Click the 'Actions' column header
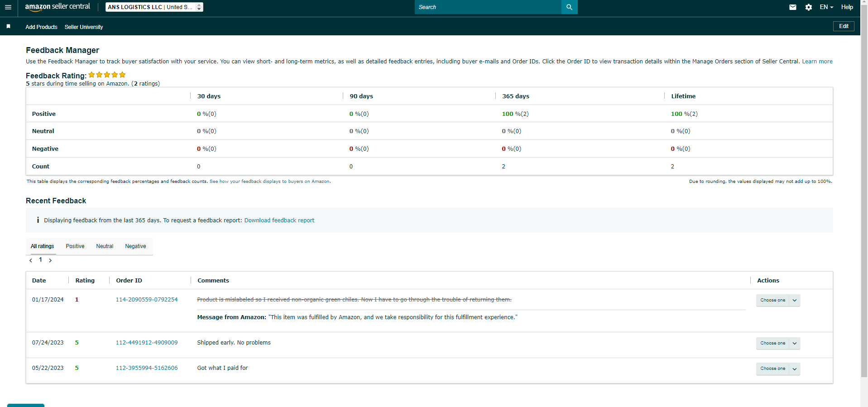 tap(768, 281)
